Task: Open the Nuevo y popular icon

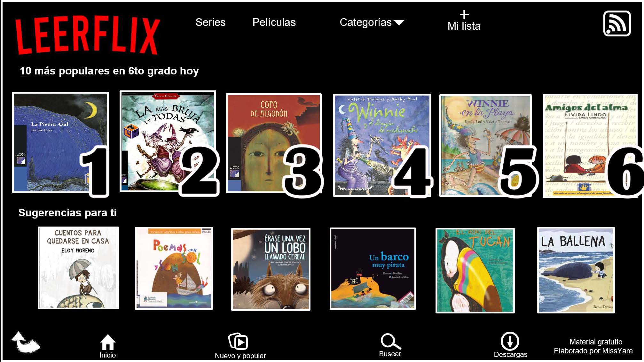Action: (x=238, y=341)
